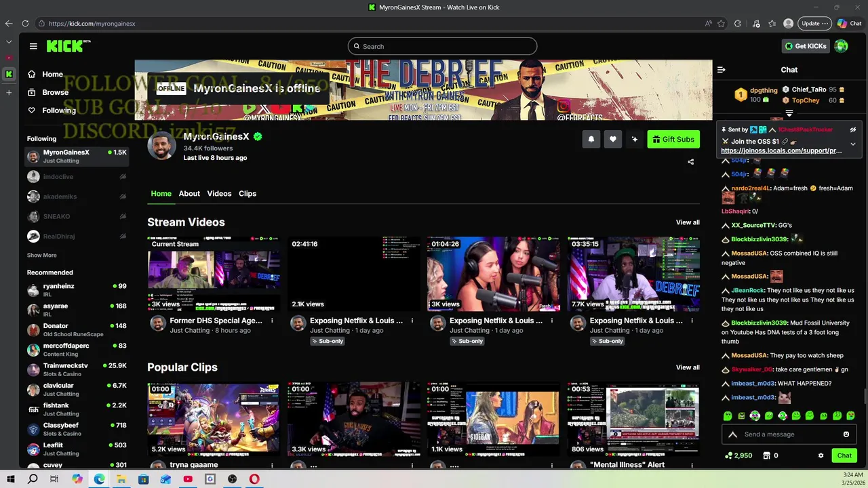Screen dimensions: 868x488
Task: Click the browser Update button
Action: tap(814, 23)
